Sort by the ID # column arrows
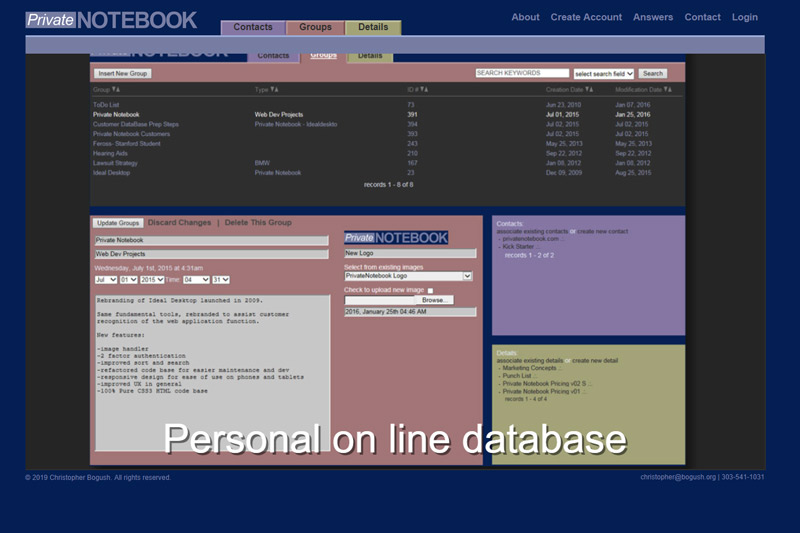This screenshot has width=800, height=533. coord(424,90)
